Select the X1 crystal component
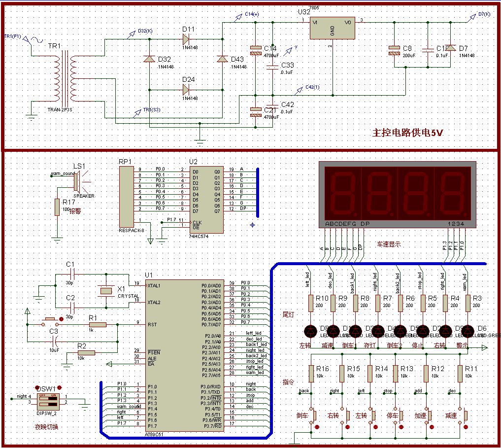 [x=106, y=291]
